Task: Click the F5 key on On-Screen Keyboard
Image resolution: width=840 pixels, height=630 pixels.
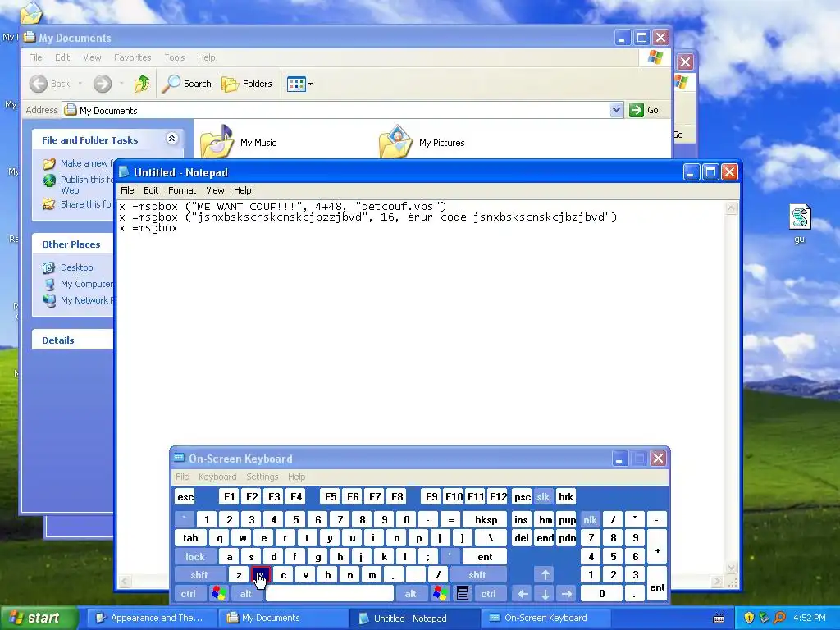Action: 331,497
